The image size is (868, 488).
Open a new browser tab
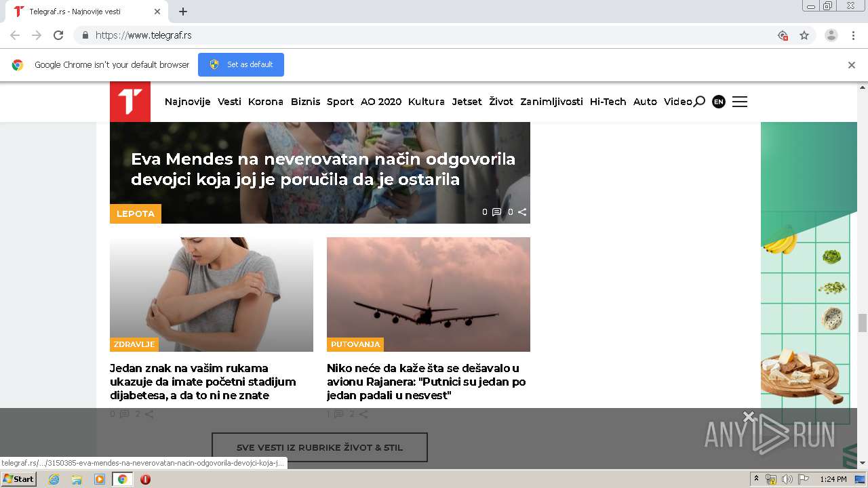click(183, 12)
